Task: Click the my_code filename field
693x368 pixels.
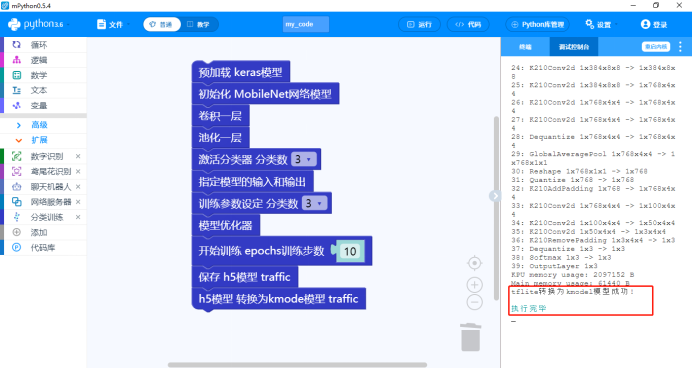Action: pos(306,24)
